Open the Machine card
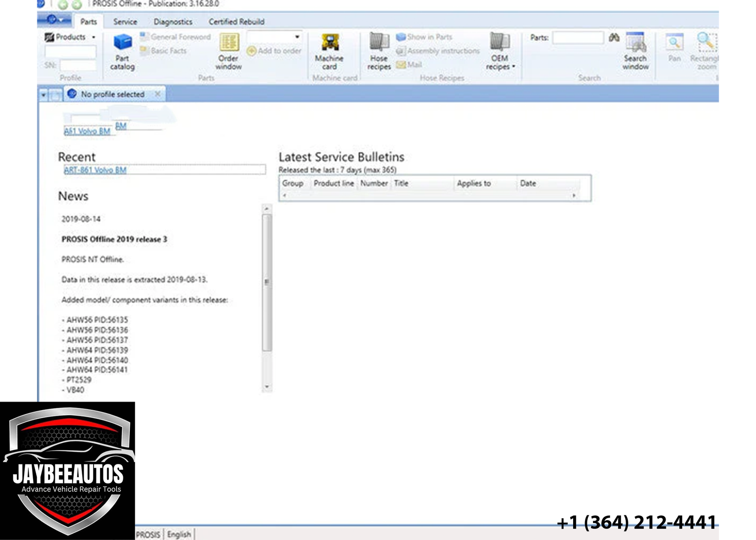This screenshot has width=756, height=540. (x=329, y=52)
